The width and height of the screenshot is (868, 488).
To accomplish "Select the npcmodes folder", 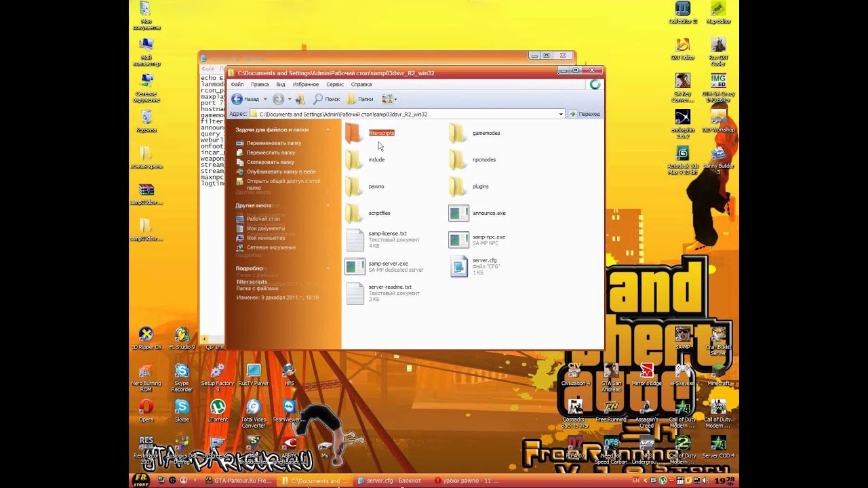I will click(473, 160).
